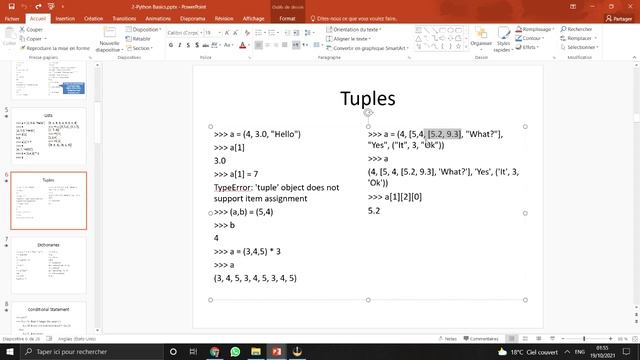The height and width of the screenshot is (360, 640).
Task: Activate Reproduire la mise en forme painter
Action: [55, 48]
